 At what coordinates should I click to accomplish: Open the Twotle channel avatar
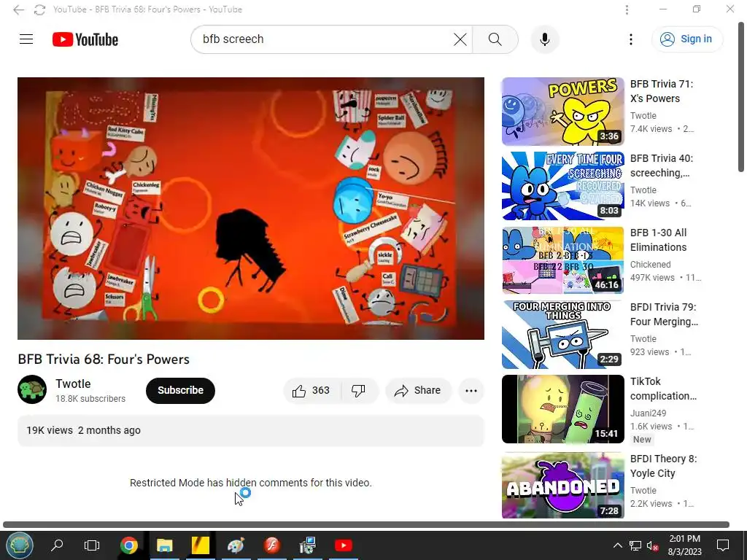point(32,389)
